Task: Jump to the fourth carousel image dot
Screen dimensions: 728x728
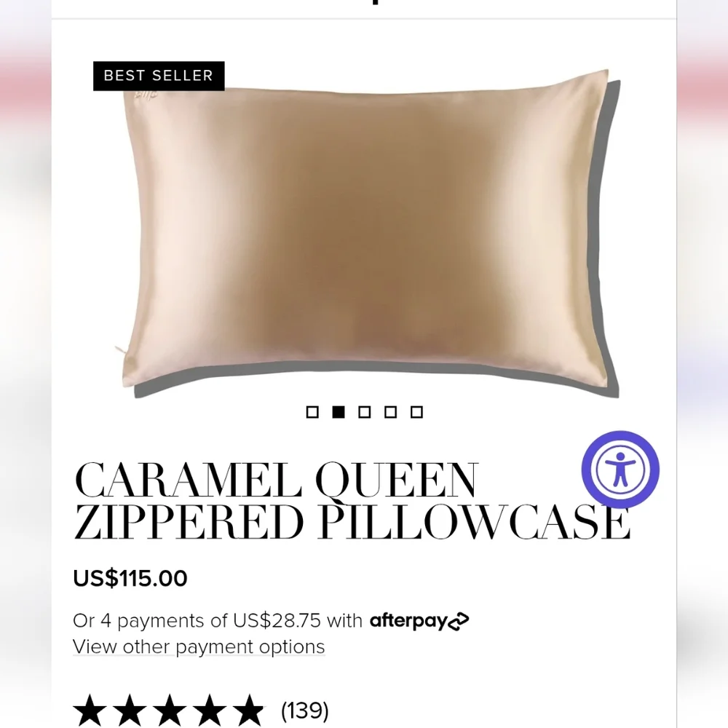Action: coord(390,412)
